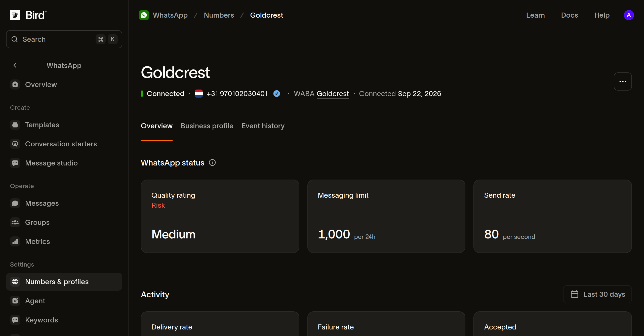This screenshot has width=644, height=336.
Task: Open the Last 30 days date picker
Action: (597, 294)
